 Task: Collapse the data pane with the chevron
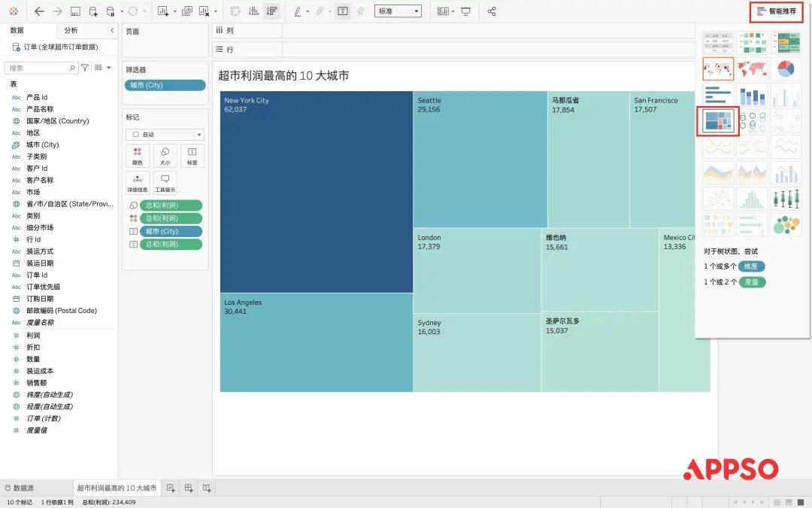click(x=112, y=30)
